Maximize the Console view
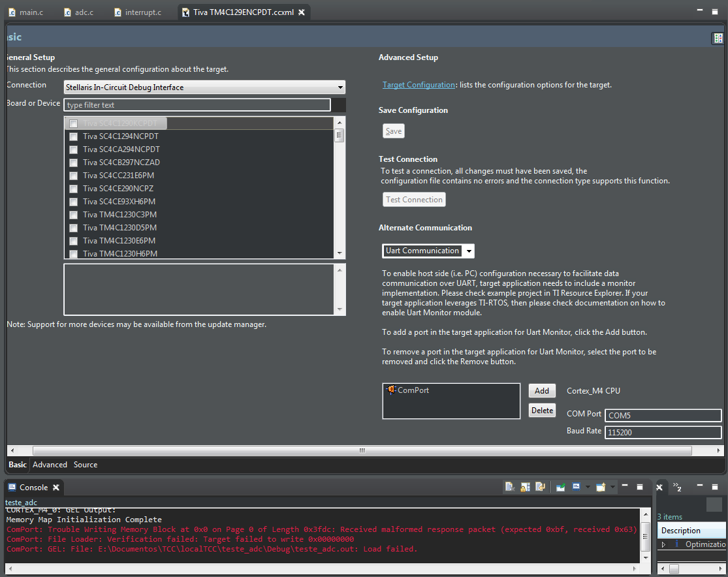Image resolution: width=728 pixels, height=577 pixels. point(640,486)
